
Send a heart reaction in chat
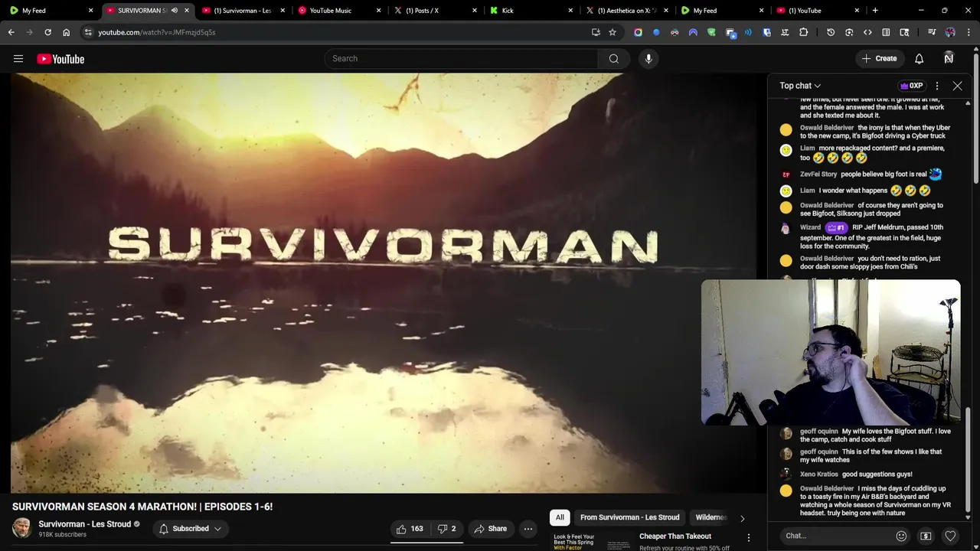point(950,536)
